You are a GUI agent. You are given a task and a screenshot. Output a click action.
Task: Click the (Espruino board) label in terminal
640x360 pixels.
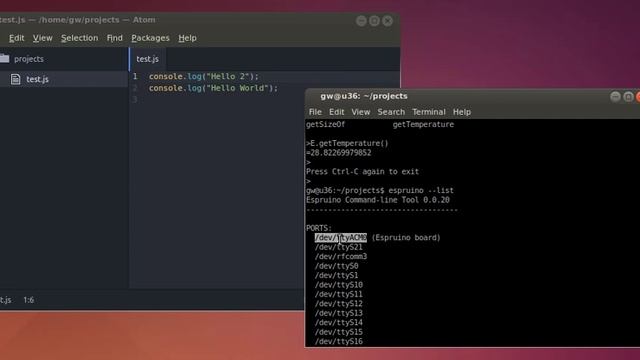pyautogui.click(x=406, y=238)
